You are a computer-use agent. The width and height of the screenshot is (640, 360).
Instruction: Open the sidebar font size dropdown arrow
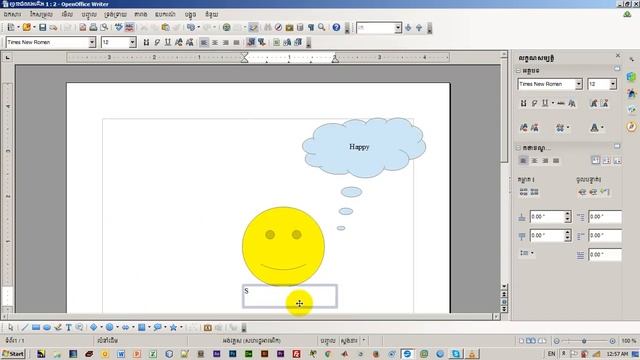tap(613, 84)
